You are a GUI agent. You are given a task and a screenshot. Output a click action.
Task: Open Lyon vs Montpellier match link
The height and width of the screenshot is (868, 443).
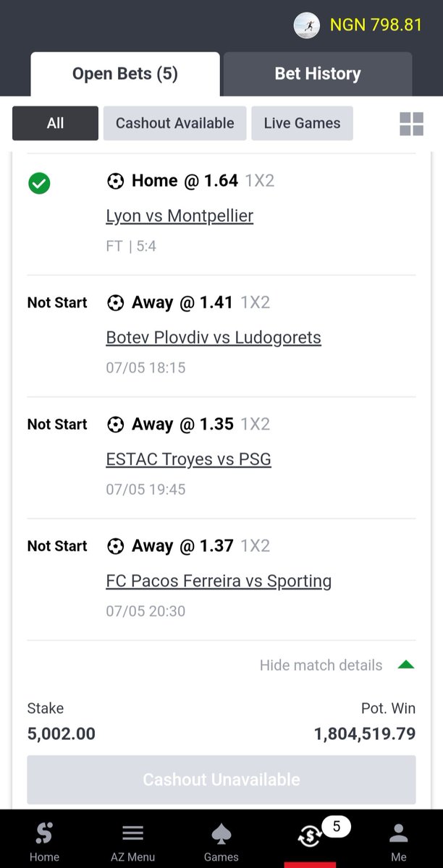(180, 216)
